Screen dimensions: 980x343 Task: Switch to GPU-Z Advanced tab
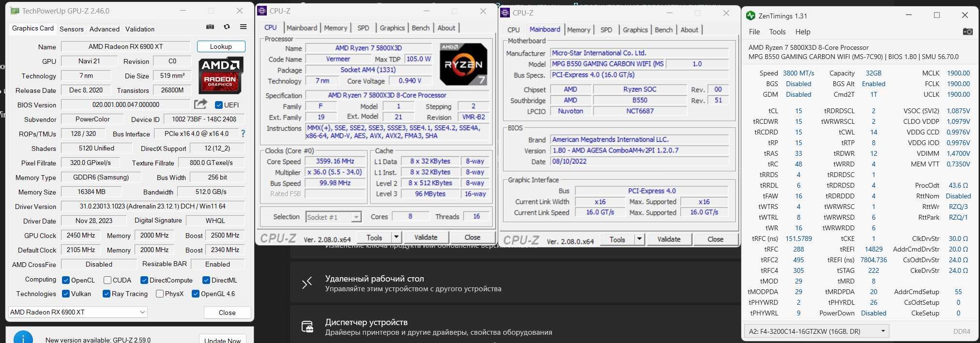[105, 29]
